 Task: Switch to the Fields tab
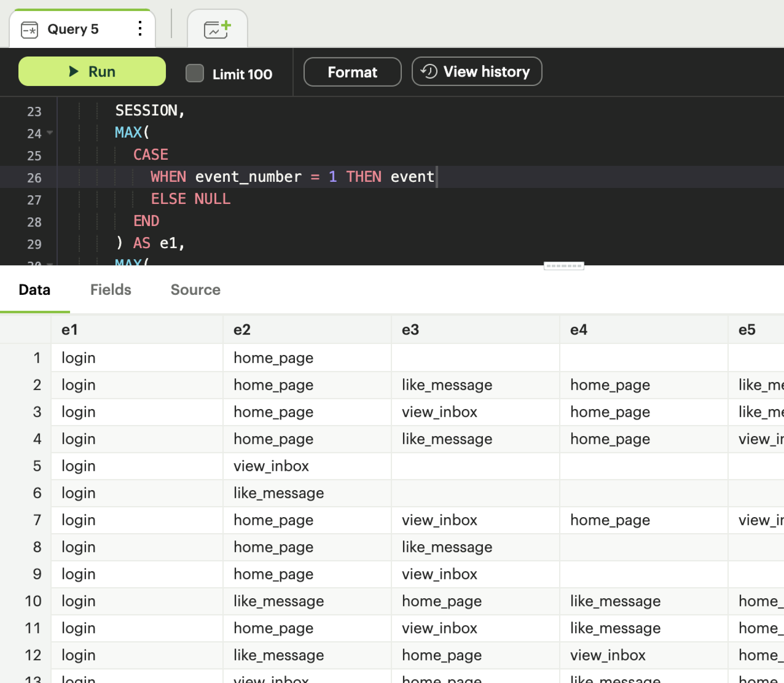pyautogui.click(x=111, y=290)
